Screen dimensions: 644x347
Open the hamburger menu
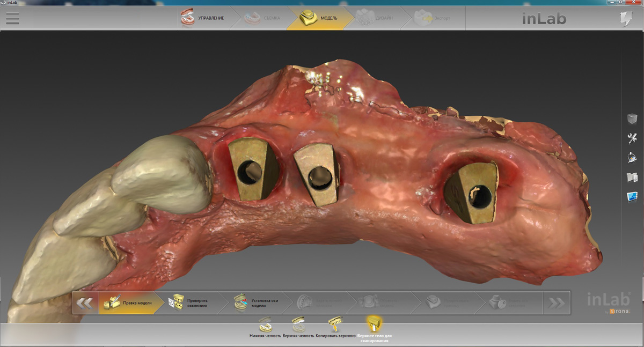(12, 18)
